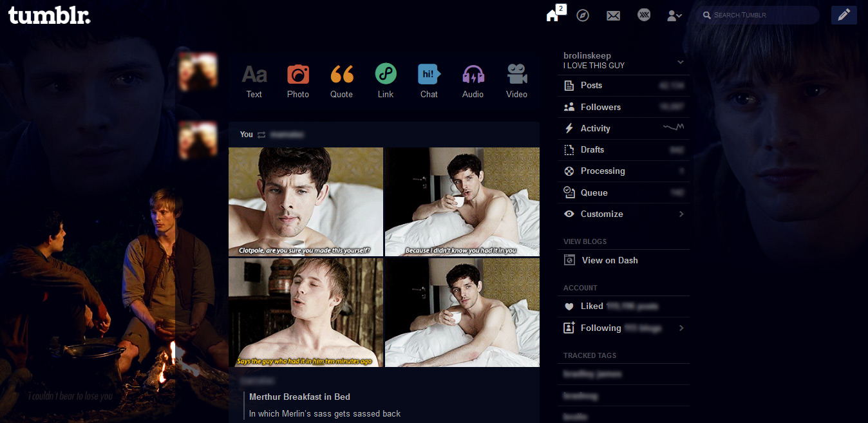Click the tumblr logo
The width and height of the screenshot is (868, 423).
49,15
